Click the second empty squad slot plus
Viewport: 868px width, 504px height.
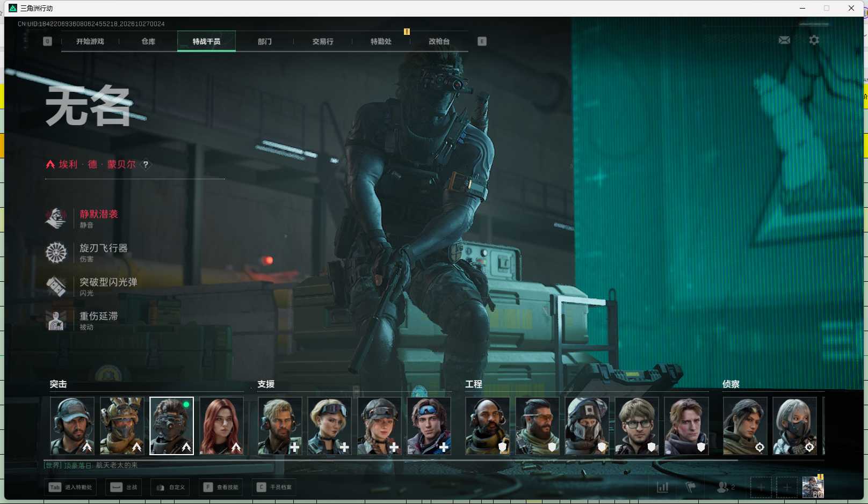787,487
